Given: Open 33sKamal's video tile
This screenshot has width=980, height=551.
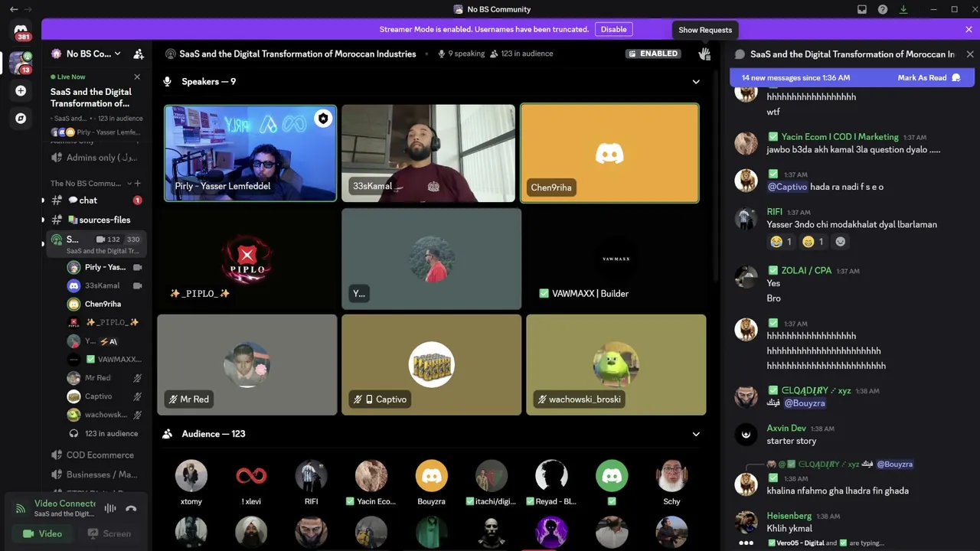Looking at the screenshot, I should (429, 153).
